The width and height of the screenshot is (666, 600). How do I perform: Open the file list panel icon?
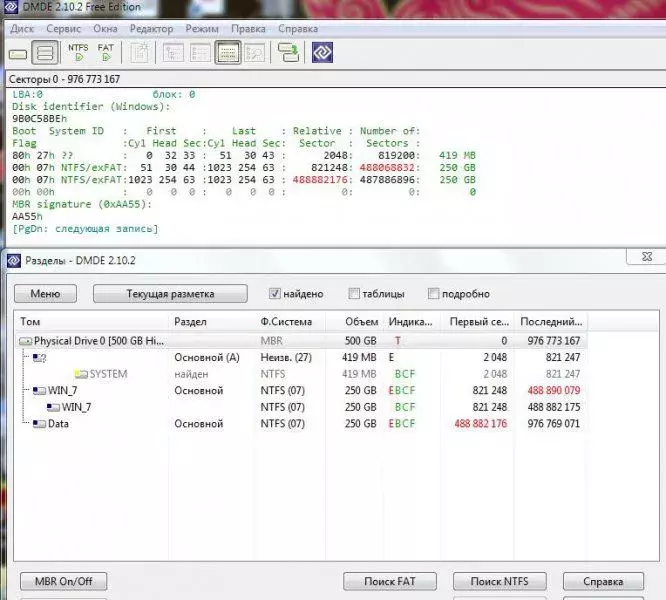coord(200,53)
